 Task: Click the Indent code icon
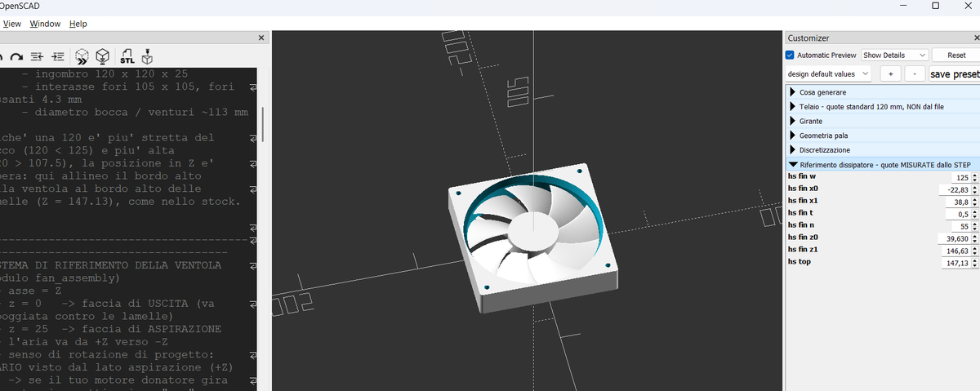57,56
